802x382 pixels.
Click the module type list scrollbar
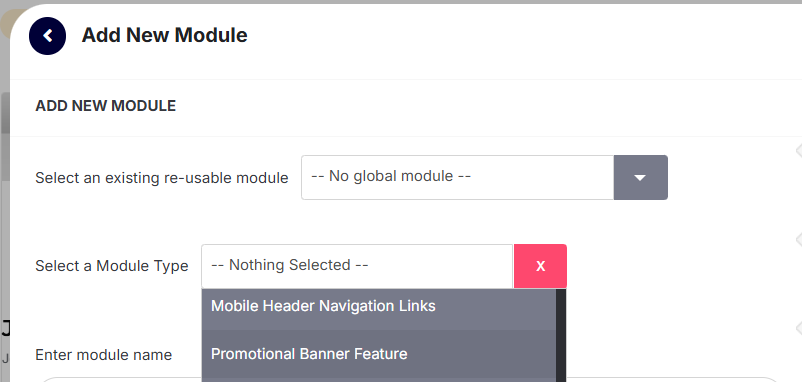click(x=561, y=335)
